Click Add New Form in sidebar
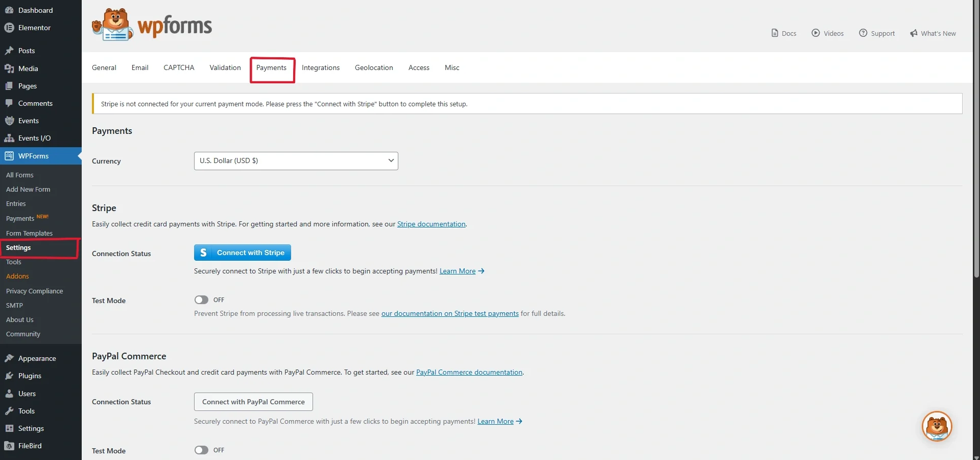 pyautogui.click(x=28, y=189)
